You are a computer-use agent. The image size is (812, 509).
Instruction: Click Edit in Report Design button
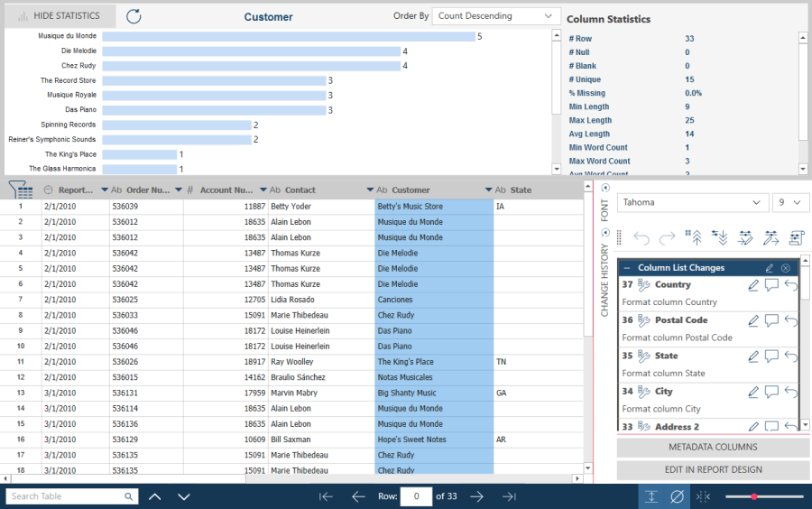pos(713,470)
